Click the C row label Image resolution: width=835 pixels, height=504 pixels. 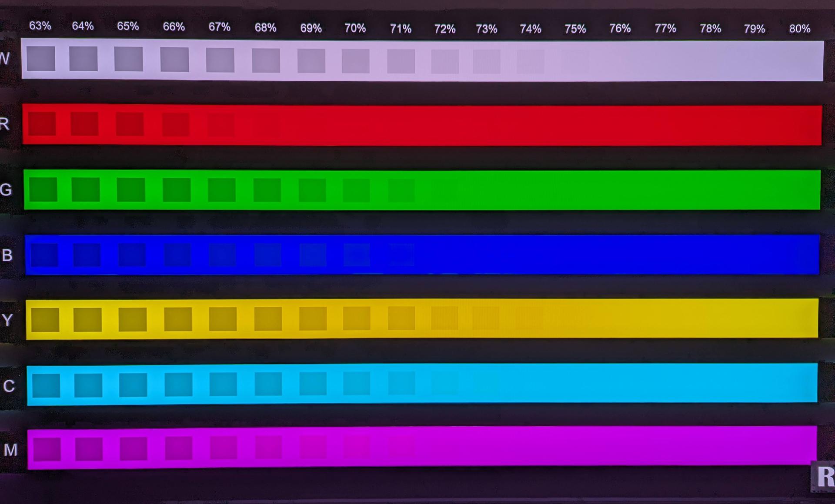(9, 386)
